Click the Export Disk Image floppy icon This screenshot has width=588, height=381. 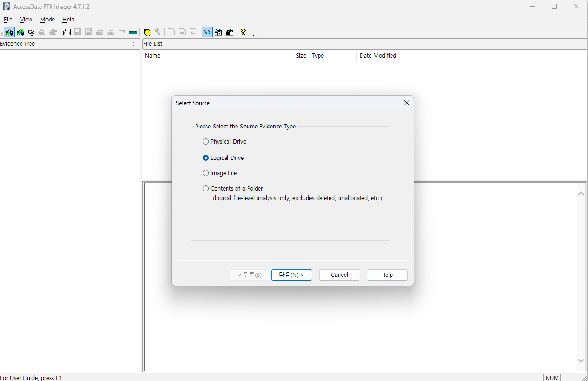[x=77, y=32]
